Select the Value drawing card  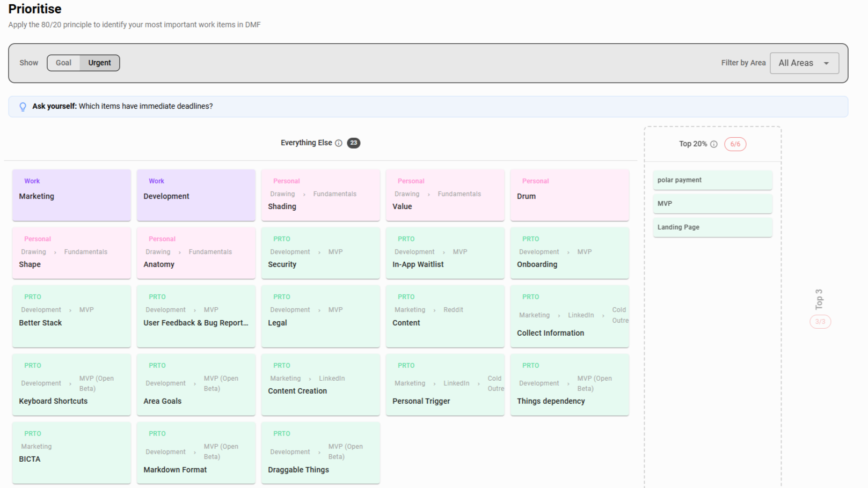[x=445, y=195]
